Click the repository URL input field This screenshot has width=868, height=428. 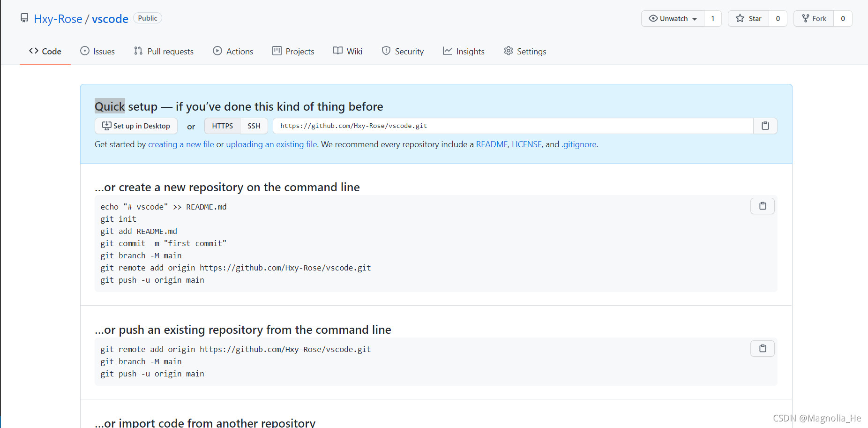[513, 126]
